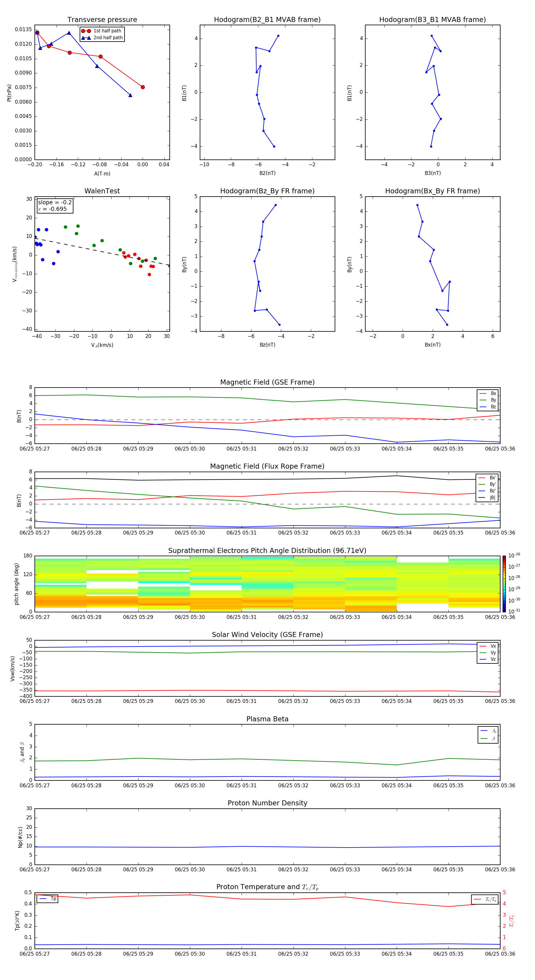Click By' in the Flux Rope legend
This screenshot has height=980, width=535.
click(487, 484)
